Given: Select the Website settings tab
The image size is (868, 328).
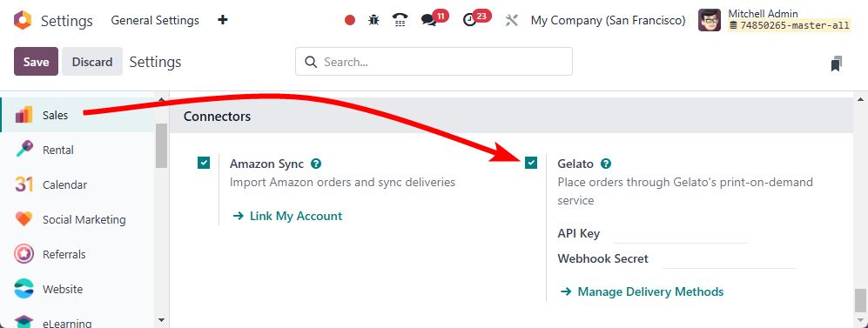Looking at the screenshot, I should [77, 289].
